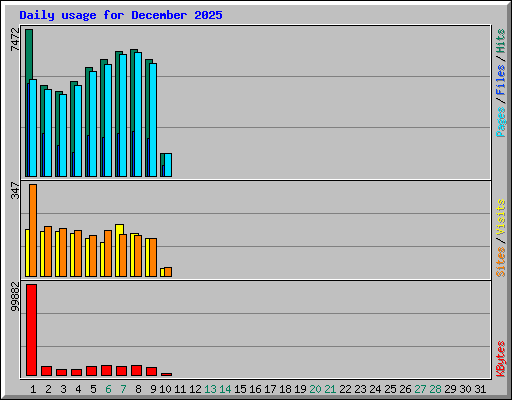Viewport: 512px width, 400px height.
Task: Click day 10 on the x-axis
Action: (165, 389)
